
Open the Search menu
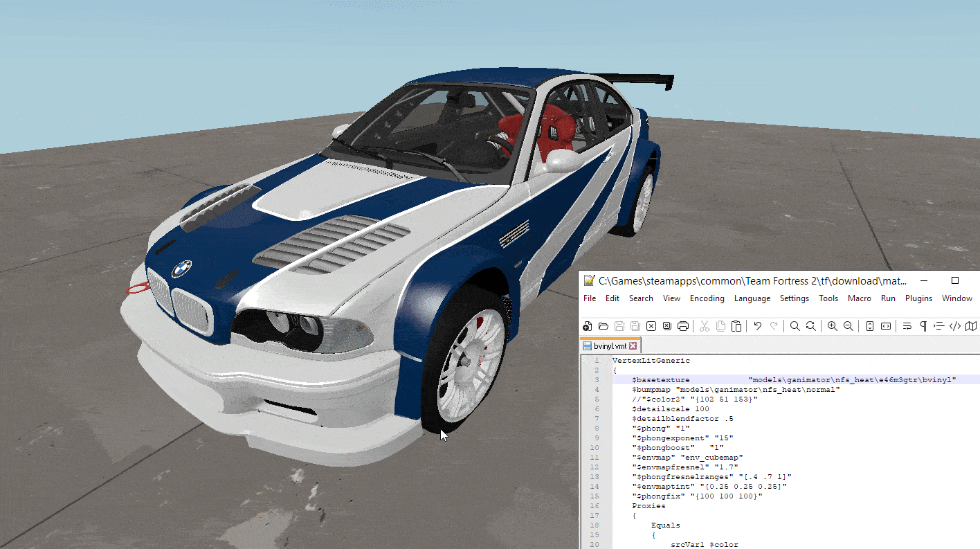641,298
